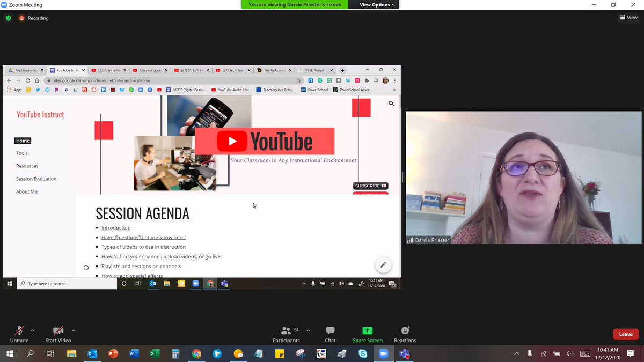Open the Participants panel
Screen dimensions: 644x362
[286, 334]
